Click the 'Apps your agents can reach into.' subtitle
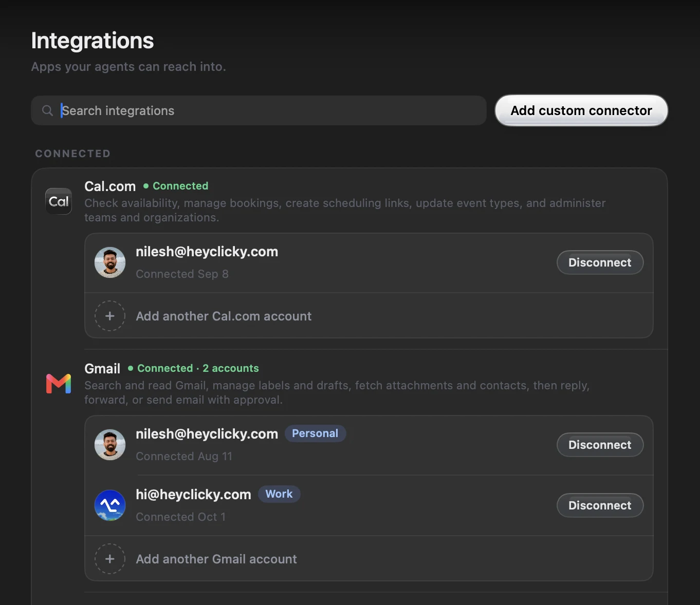Screen dimensions: 700x605 tap(128, 67)
